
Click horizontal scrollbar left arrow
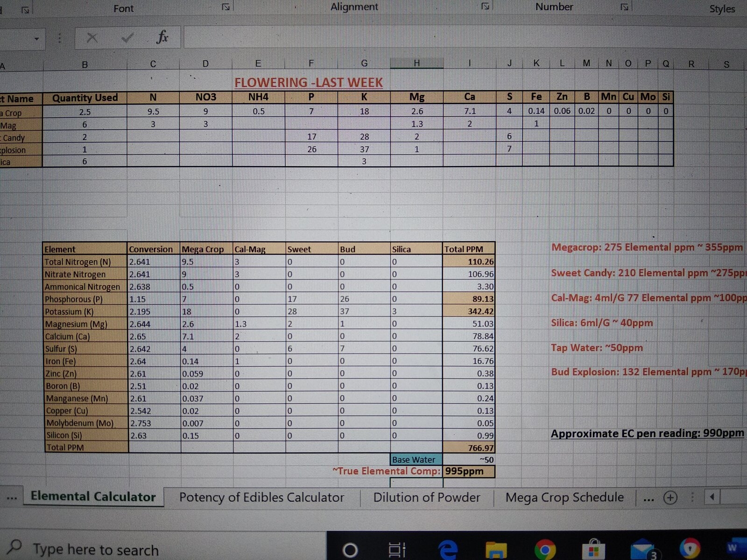tap(712, 497)
